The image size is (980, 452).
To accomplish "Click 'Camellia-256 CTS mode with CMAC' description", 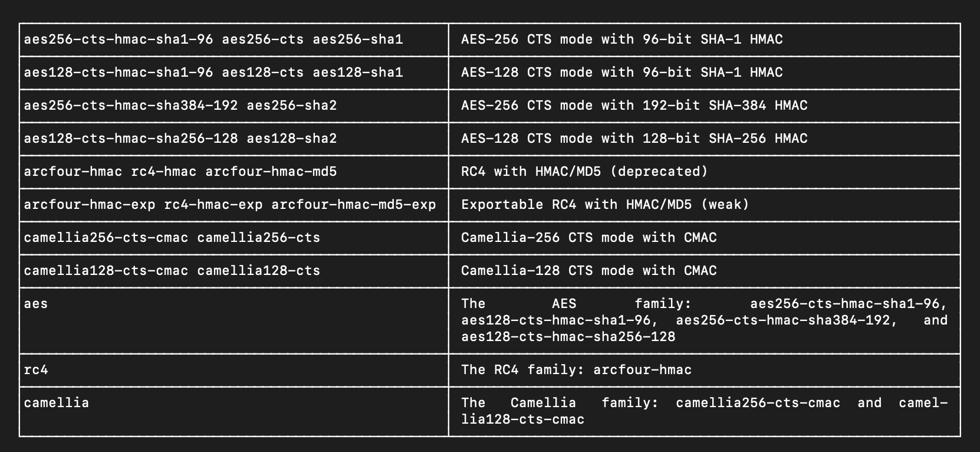I will point(589,238).
